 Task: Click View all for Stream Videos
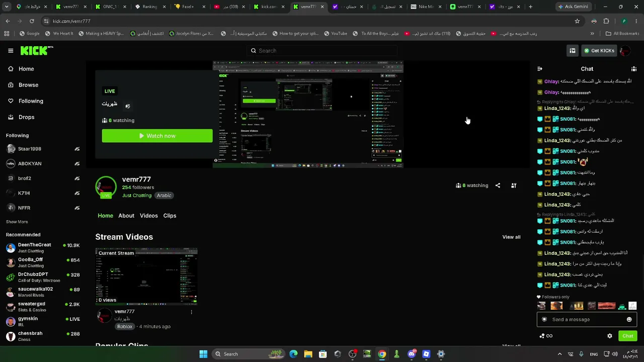pos(511,237)
